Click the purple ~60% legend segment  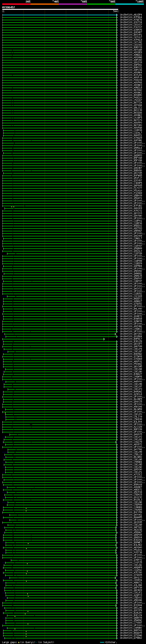73,4
